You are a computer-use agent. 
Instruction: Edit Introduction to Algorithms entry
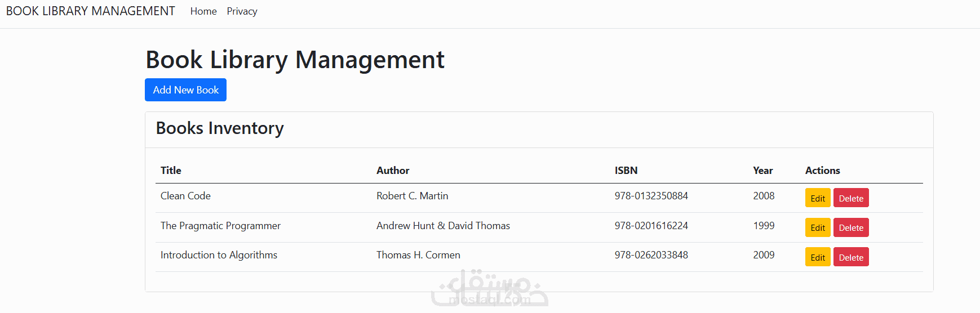(817, 257)
